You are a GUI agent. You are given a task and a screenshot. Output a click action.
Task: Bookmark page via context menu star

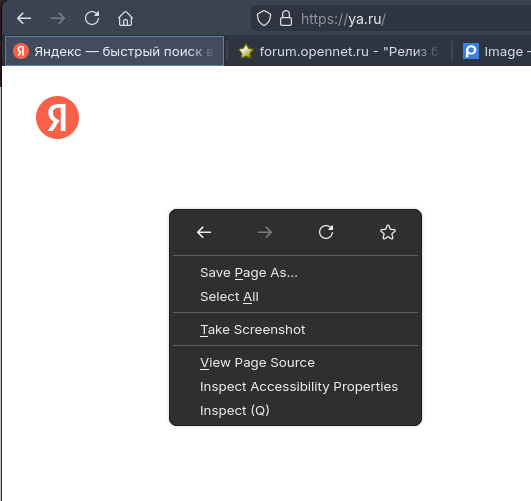(x=388, y=232)
